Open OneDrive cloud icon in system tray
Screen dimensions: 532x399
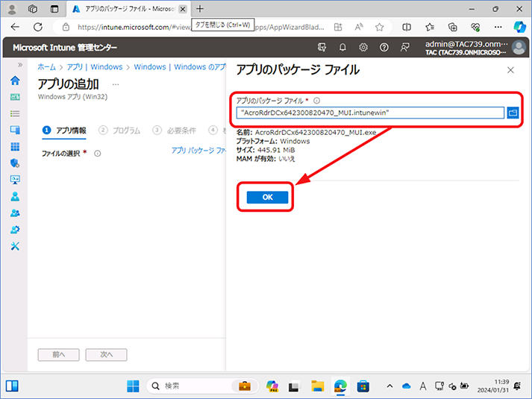coord(406,386)
